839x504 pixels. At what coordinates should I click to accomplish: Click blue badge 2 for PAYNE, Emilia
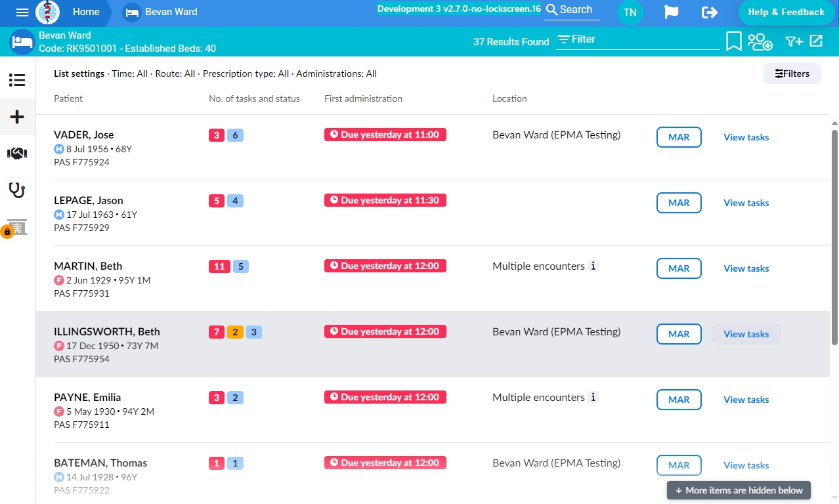235,398
